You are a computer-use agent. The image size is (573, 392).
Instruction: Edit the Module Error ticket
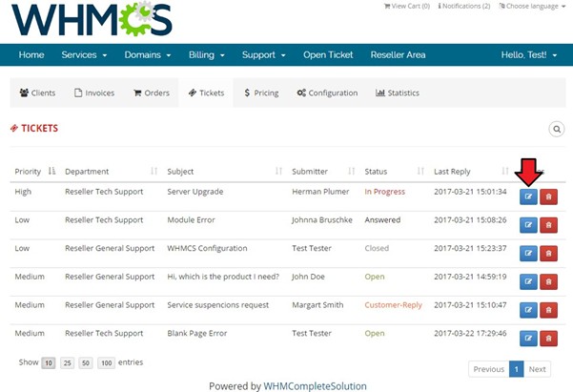[x=528, y=225]
